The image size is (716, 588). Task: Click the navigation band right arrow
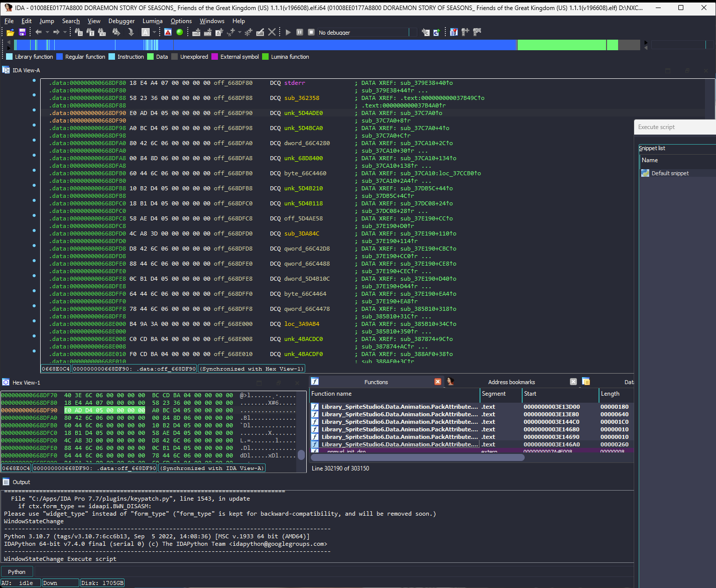(x=646, y=42)
